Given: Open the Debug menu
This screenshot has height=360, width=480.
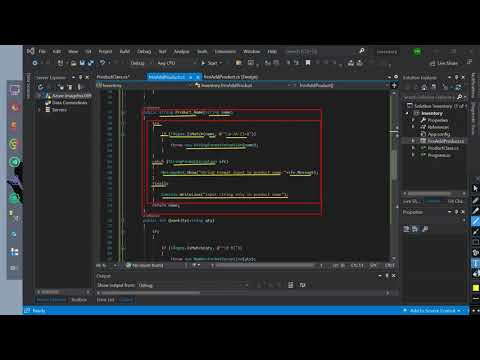Looking at the screenshot, I should pos(144,51).
